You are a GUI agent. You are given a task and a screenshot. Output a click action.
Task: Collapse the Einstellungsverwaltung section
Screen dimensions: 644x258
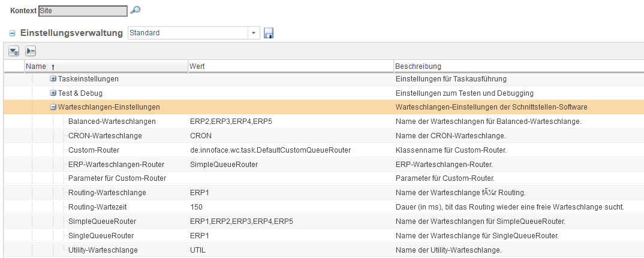coord(13,34)
